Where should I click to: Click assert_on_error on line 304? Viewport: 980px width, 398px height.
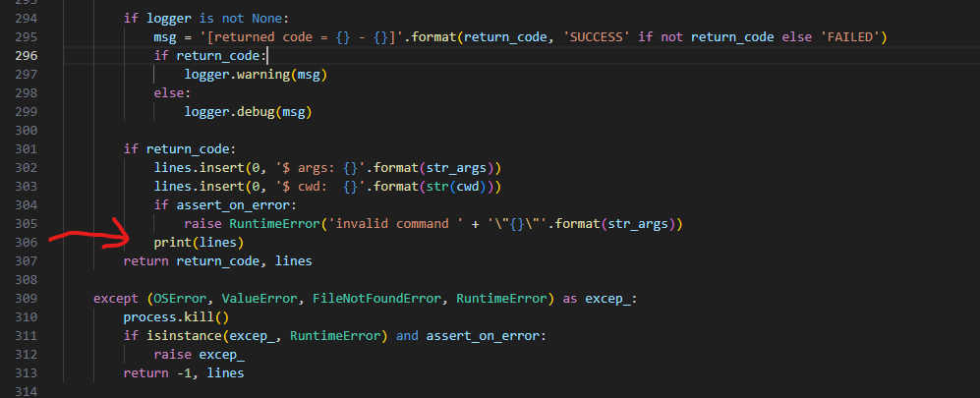234,205
